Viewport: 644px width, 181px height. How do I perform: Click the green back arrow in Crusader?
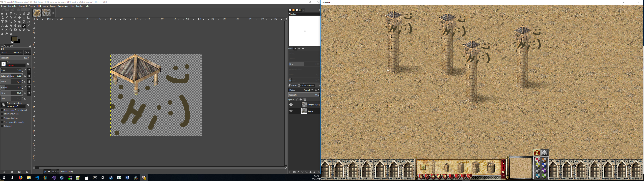click(423, 167)
